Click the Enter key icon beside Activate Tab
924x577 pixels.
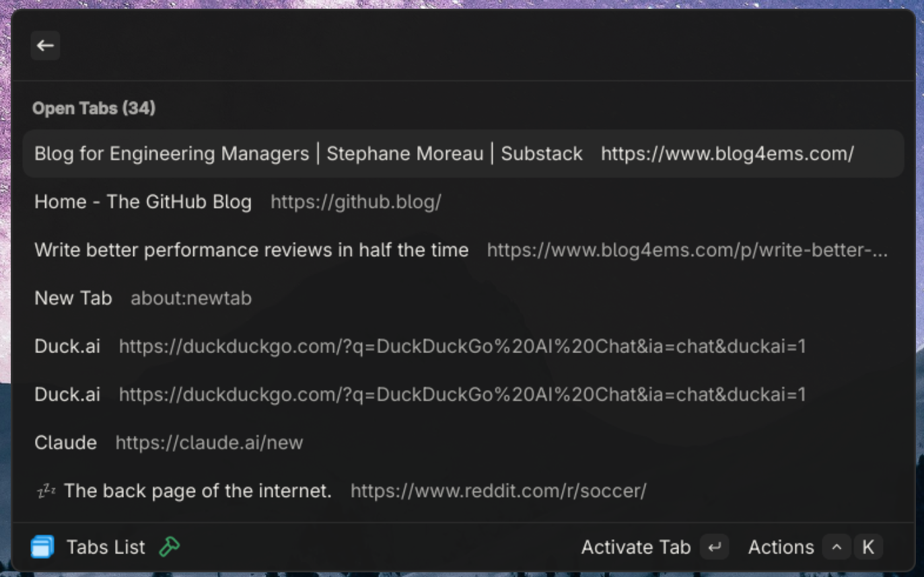pos(715,547)
